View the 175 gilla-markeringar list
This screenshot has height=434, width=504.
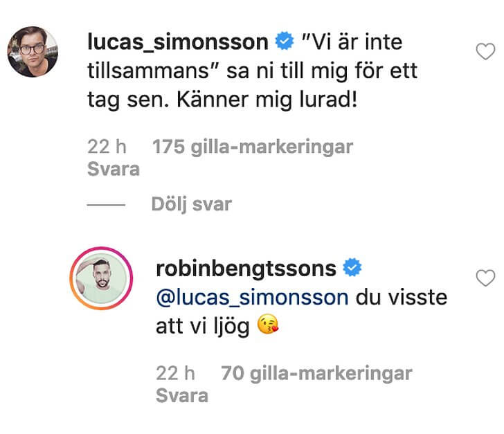pyautogui.click(x=253, y=147)
